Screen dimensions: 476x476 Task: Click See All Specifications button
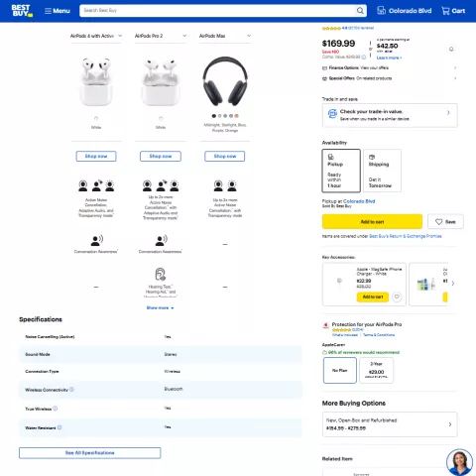(x=90, y=453)
